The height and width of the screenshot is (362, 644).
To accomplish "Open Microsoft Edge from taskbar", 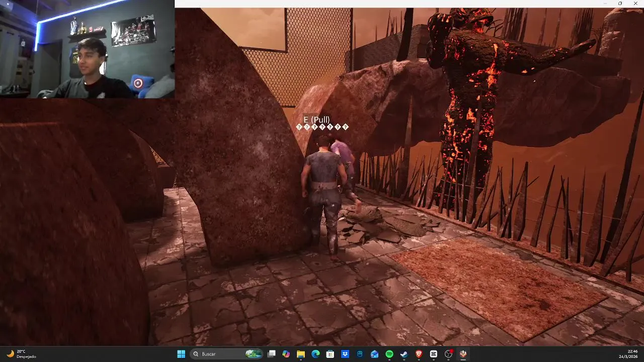I will [315, 354].
